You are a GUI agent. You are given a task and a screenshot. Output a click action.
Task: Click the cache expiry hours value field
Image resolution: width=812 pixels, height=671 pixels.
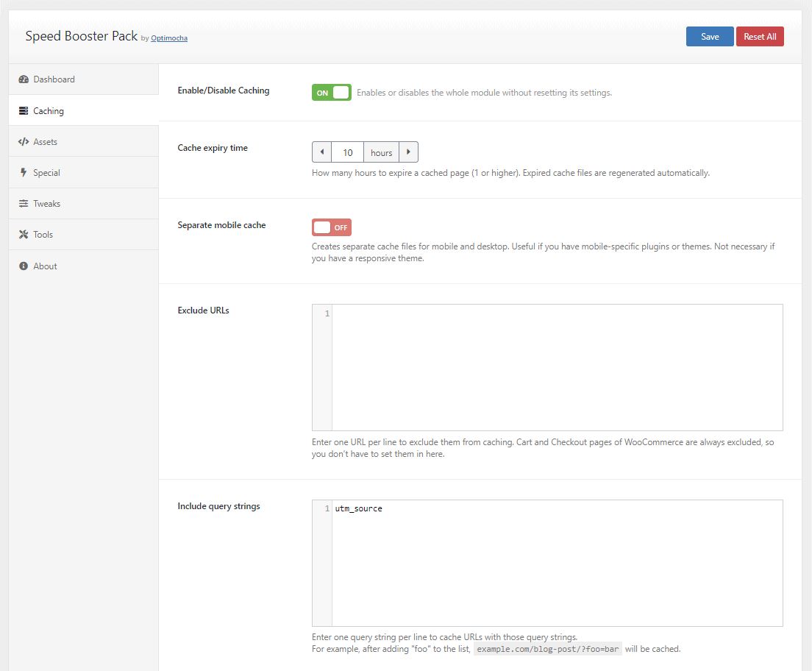click(x=347, y=152)
